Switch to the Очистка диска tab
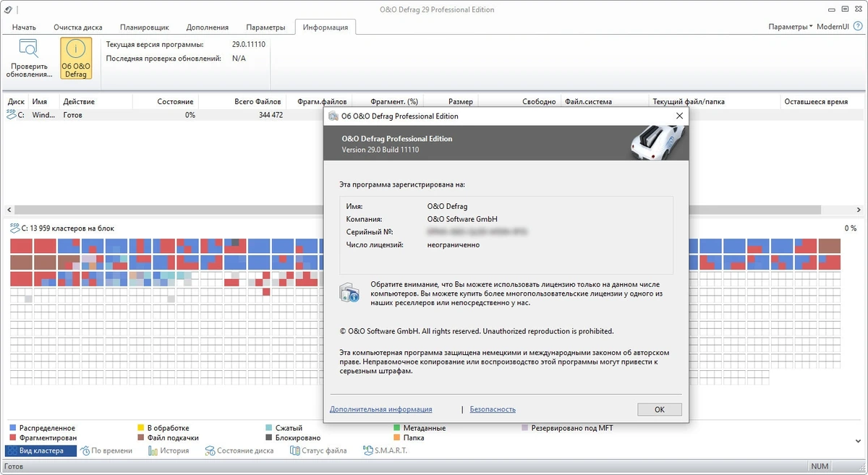This screenshot has width=868, height=475. click(x=78, y=27)
